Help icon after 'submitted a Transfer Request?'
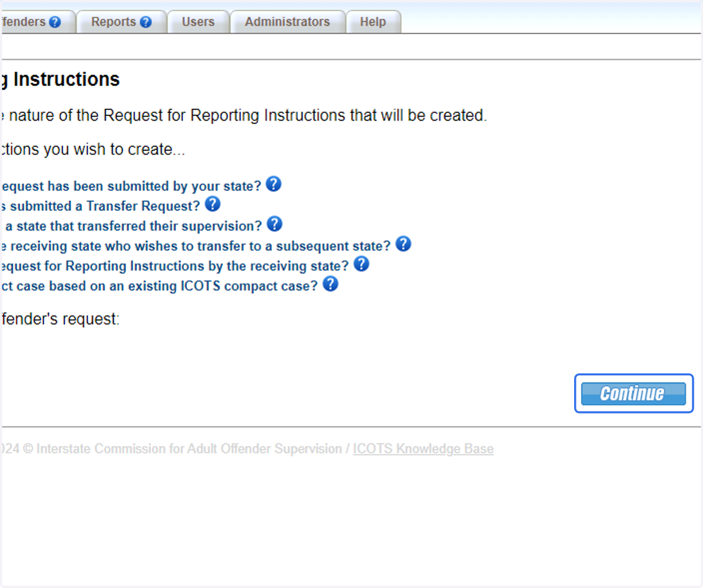Viewport: 703px width, 588px height. tap(213, 204)
